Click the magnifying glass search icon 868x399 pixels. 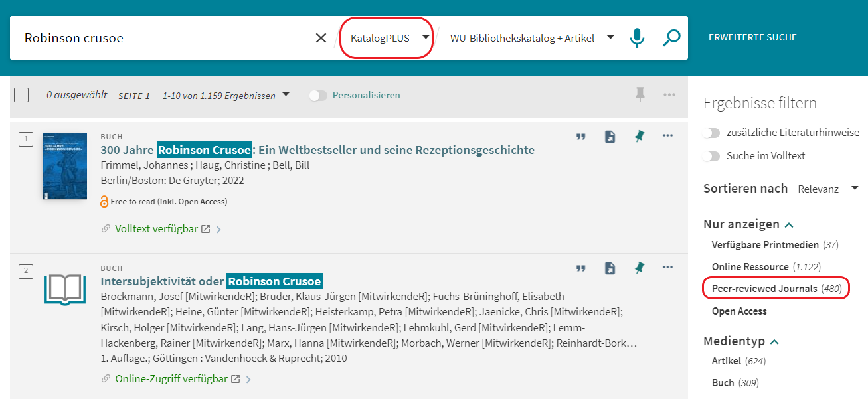[x=671, y=38]
